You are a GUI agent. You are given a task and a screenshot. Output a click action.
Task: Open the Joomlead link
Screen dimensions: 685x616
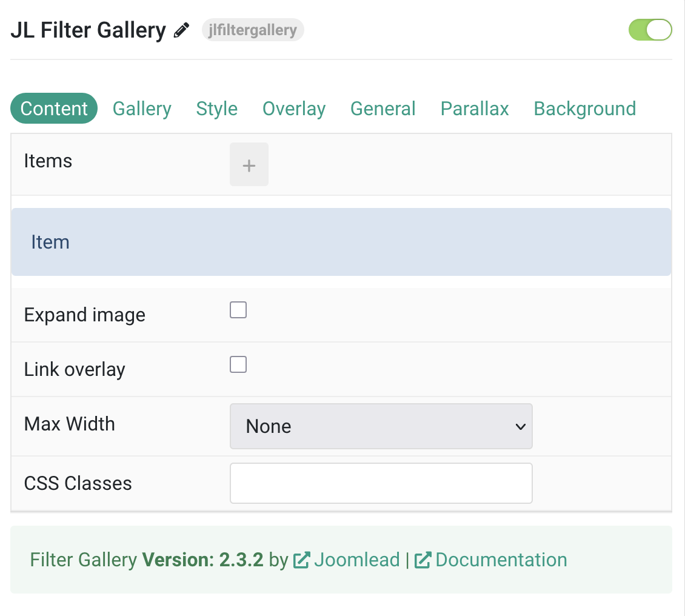point(357,560)
